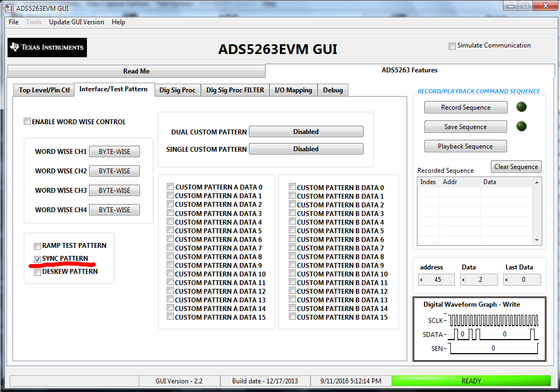
Task: Toggle WORD WISE CH4 BYTE-WISE button
Action: (x=114, y=210)
